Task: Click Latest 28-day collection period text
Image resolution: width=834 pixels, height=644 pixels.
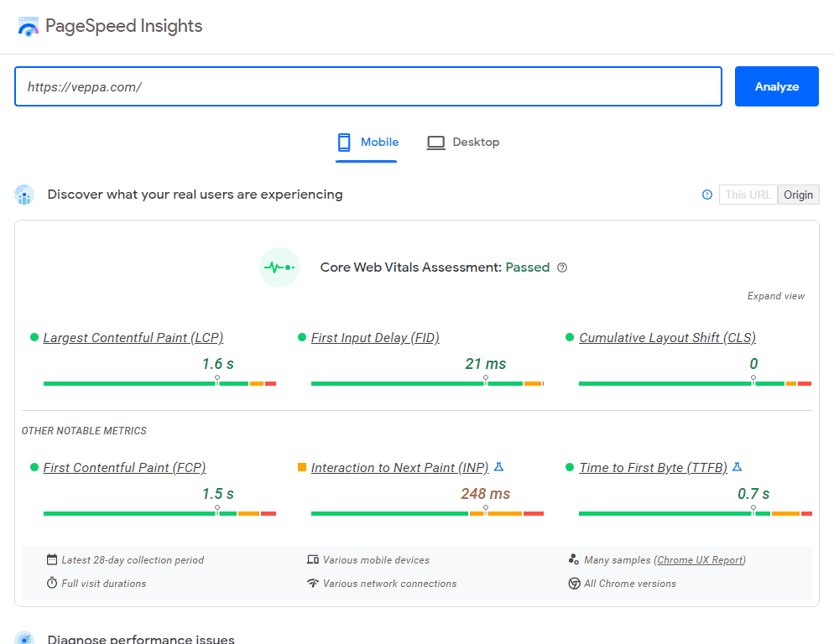Action: [133, 560]
